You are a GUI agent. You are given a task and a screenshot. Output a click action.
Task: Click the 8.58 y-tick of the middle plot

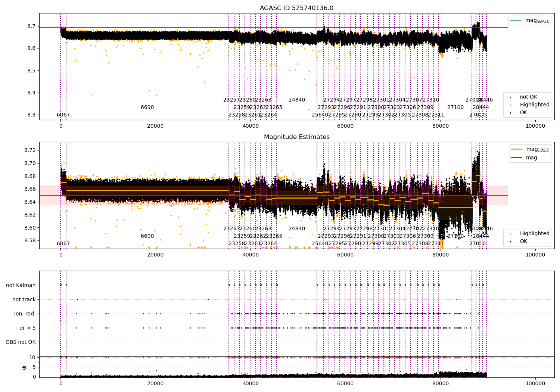coord(30,240)
